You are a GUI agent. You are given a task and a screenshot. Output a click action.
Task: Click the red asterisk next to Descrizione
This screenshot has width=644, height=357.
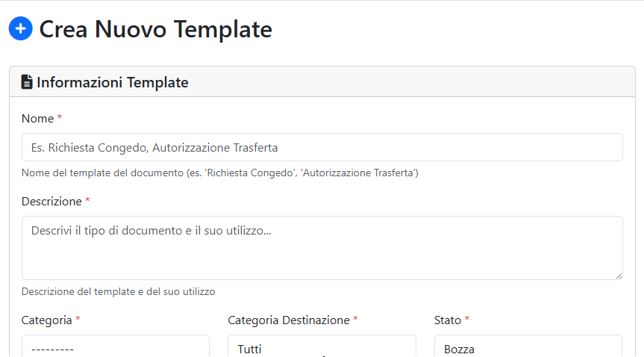(87, 202)
